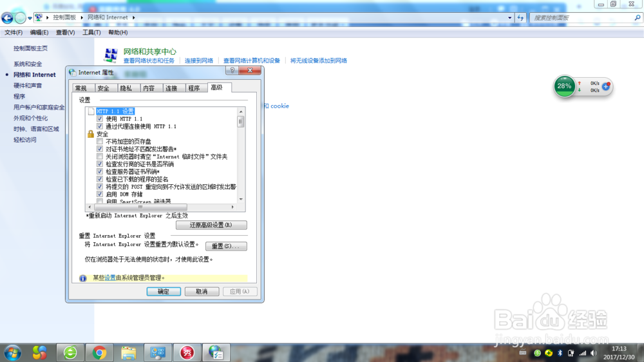Open the address bar history dropdown
644x362 pixels.
(x=509, y=17)
